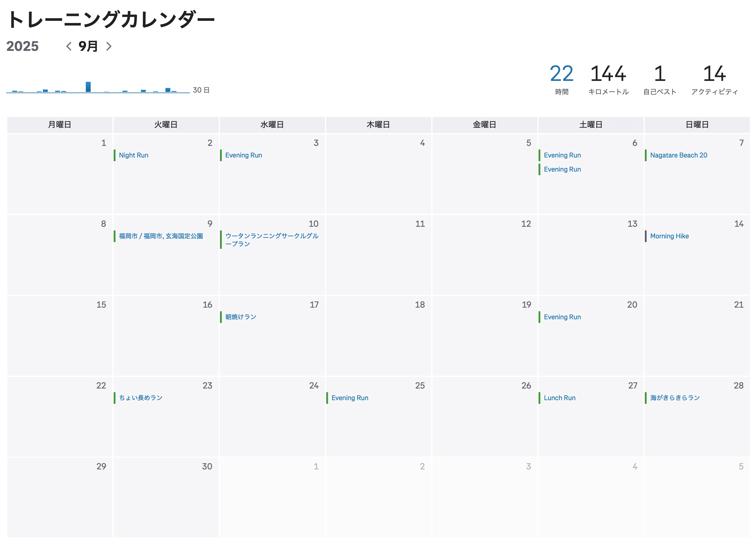Image resolution: width=756 pixels, height=546 pixels.
Task: Select the Evening Run on September 20
Action: pos(562,317)
